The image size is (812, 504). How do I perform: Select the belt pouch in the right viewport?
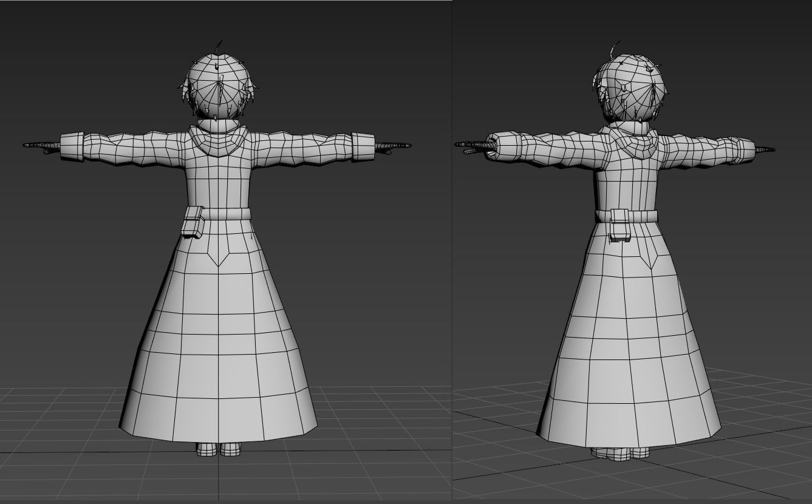619,225
